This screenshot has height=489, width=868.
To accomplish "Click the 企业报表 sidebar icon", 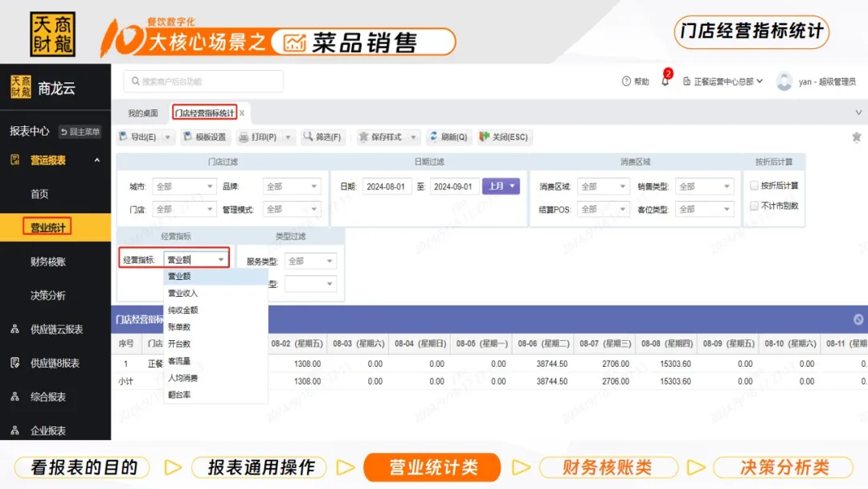I will (15, 430).
